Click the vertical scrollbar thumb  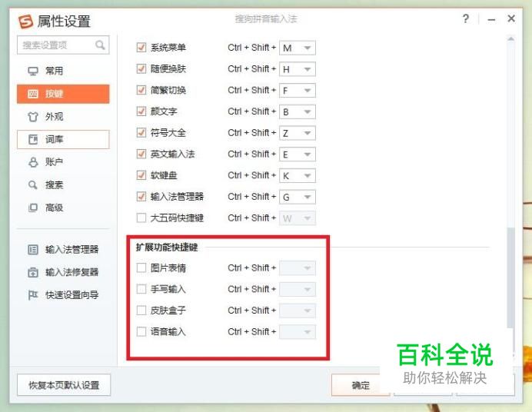click(510, 277)
